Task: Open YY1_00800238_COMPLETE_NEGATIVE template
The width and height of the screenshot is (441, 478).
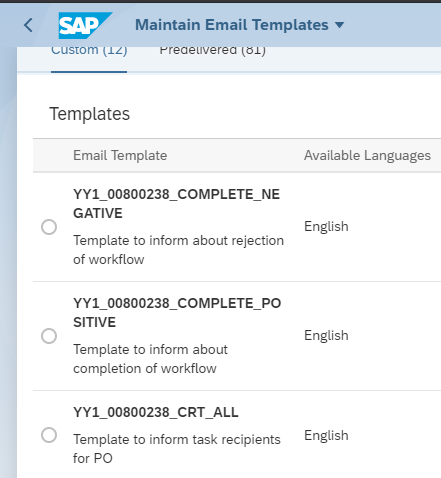Action: pos(177,204)
